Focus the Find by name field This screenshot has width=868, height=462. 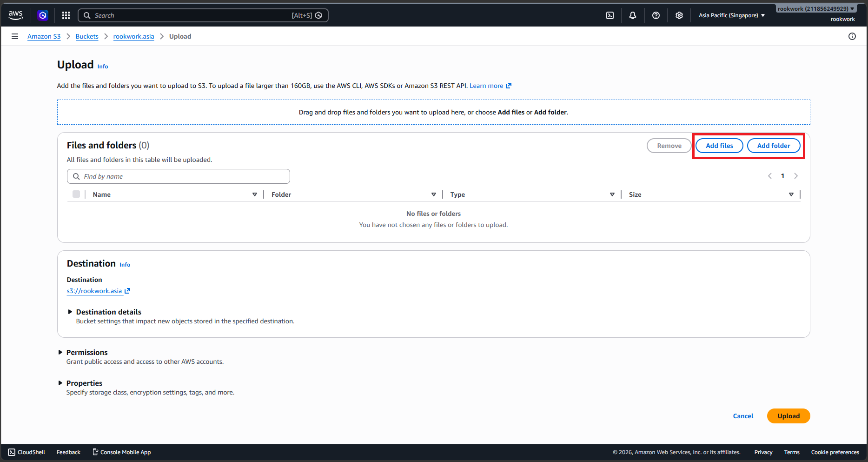click(179, 176)
